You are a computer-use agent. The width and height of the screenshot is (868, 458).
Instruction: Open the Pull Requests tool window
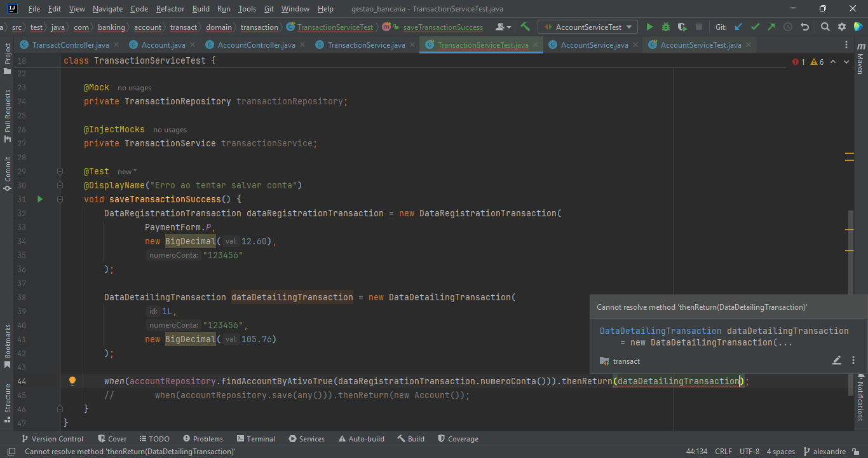click(x=8, y=116)
